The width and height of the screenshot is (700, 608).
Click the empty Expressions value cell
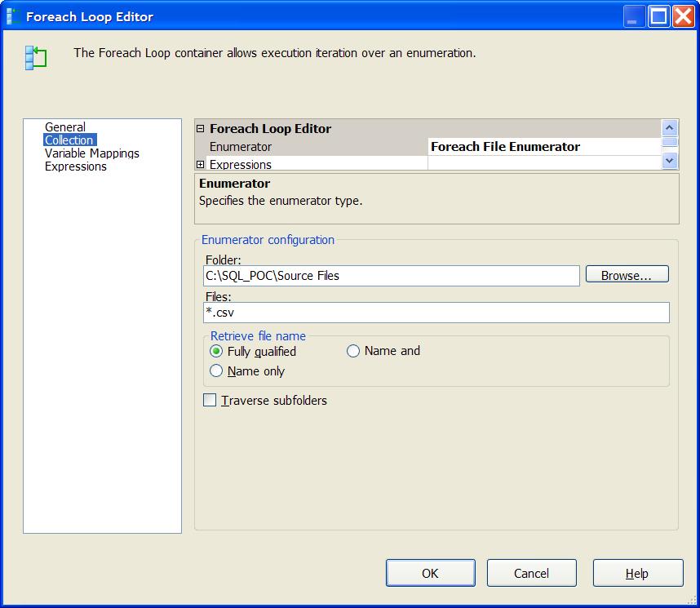(x=544, y=163)
